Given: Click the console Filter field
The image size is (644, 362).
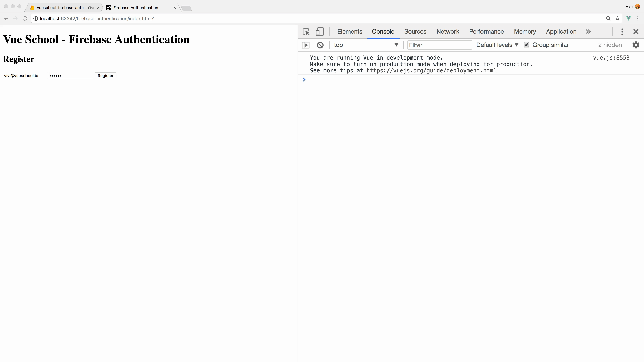Looking at the screenshot, I should (x=440, y=45).
